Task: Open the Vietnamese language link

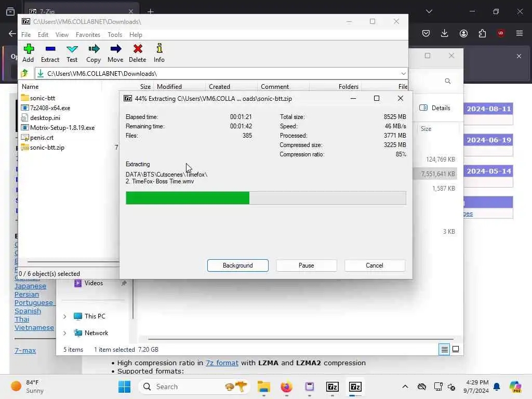Action: pyautogui.click(x=34, y=328)
